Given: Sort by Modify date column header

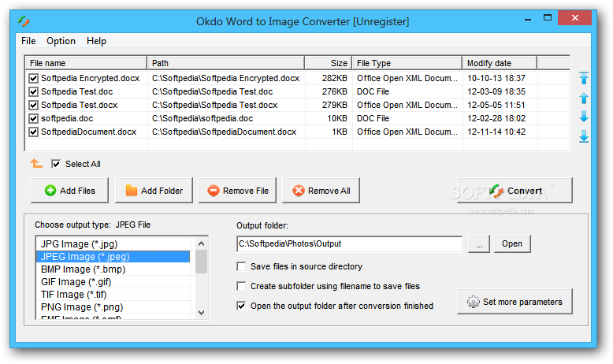Looking at the screenshot, I should tap(500, 63).
